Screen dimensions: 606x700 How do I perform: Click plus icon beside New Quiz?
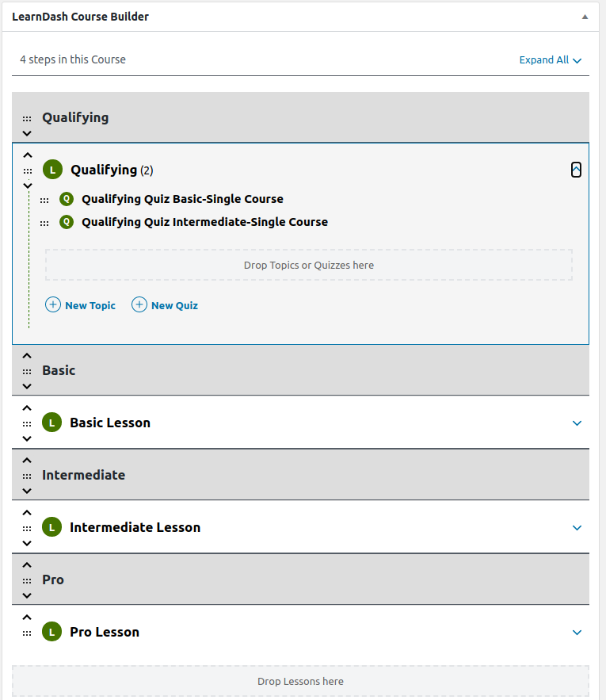coord(139,305)
